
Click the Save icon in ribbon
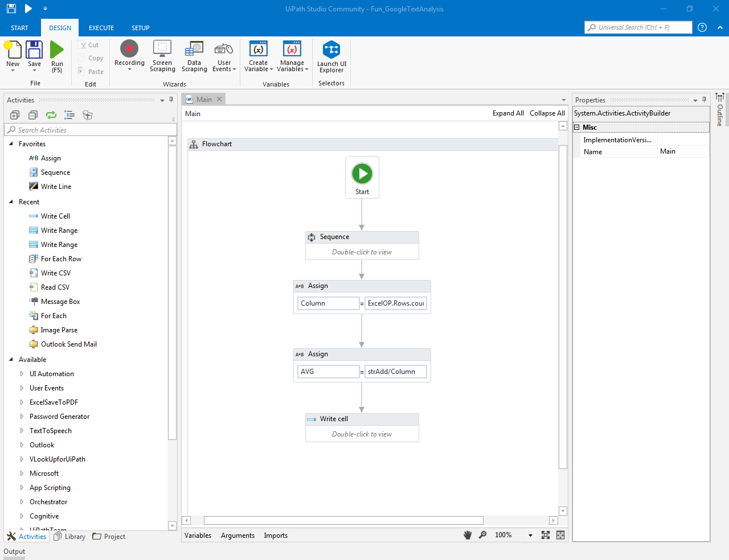click(34, 50)
